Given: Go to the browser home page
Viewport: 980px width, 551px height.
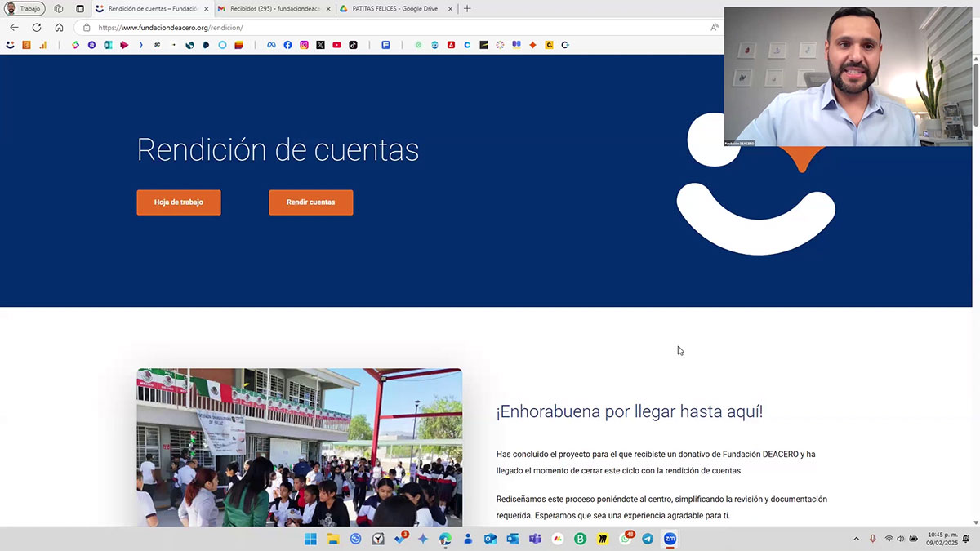Looking at the screenshot, I should [59, 27].
